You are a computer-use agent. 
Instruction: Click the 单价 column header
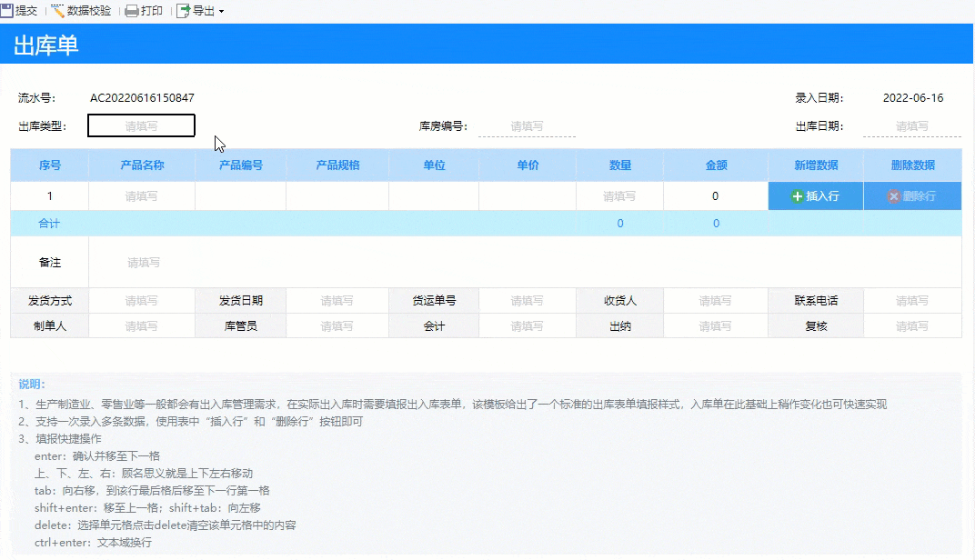[x=528, y=165]
